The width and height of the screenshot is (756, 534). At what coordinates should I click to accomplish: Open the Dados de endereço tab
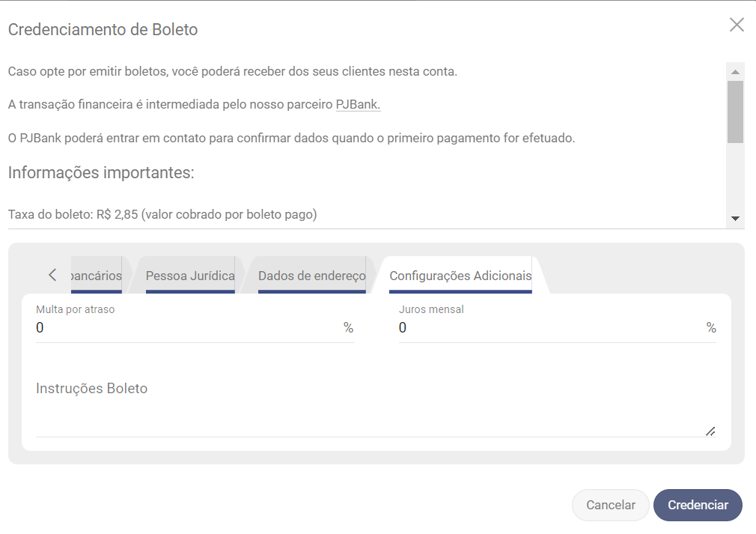pos(311,276)
